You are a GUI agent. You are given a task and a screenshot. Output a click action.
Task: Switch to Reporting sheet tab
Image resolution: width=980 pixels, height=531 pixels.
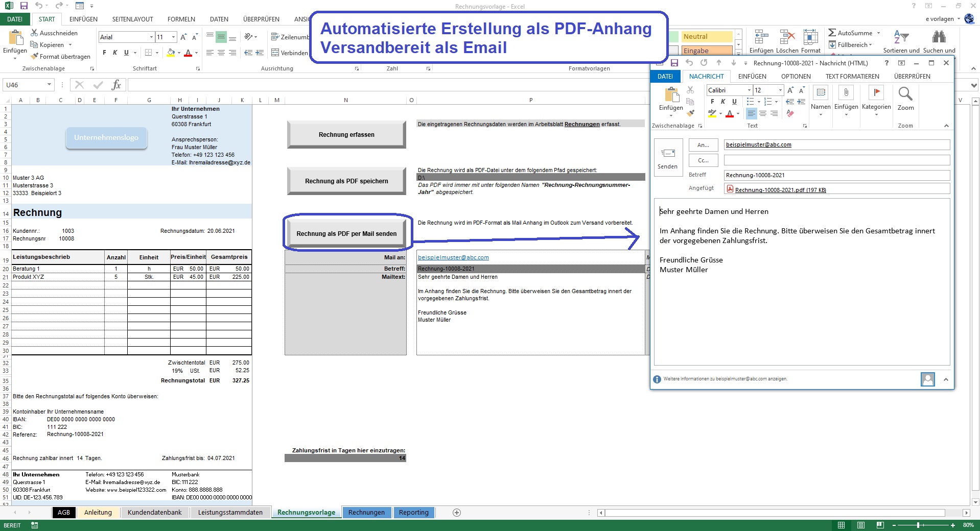(414, 512)
